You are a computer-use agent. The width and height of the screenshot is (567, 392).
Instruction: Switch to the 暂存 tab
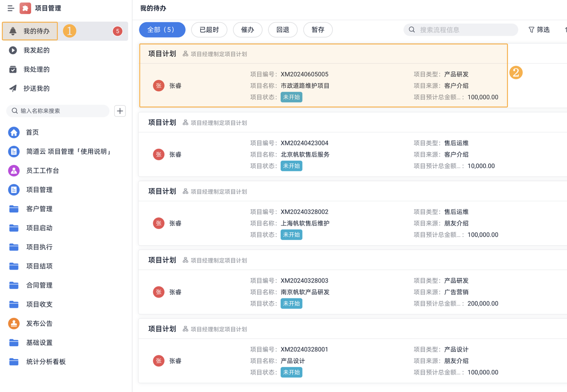pos(318,29)
